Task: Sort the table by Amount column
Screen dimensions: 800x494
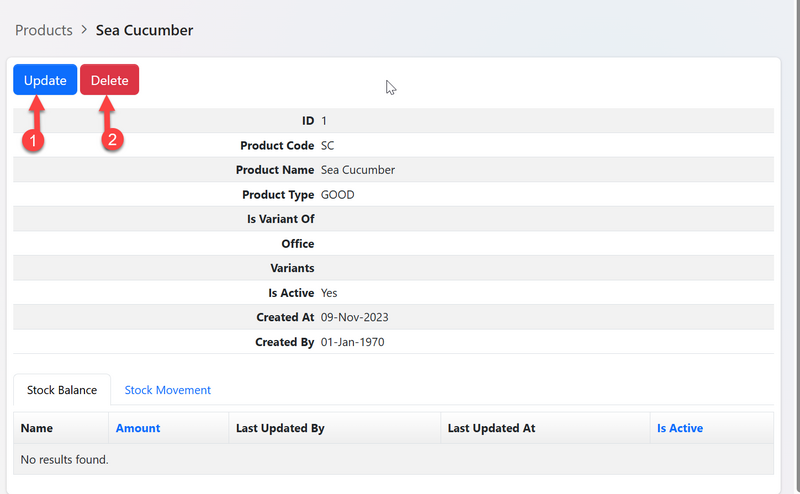Action: (x=138, y=428)
